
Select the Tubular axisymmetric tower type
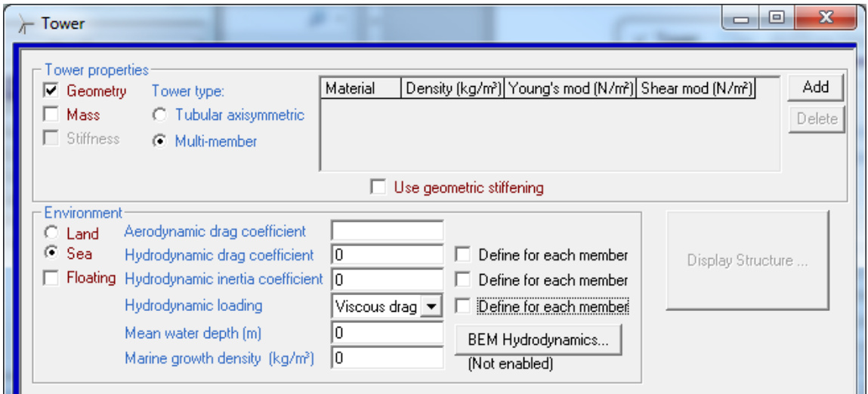click(159, 115)
